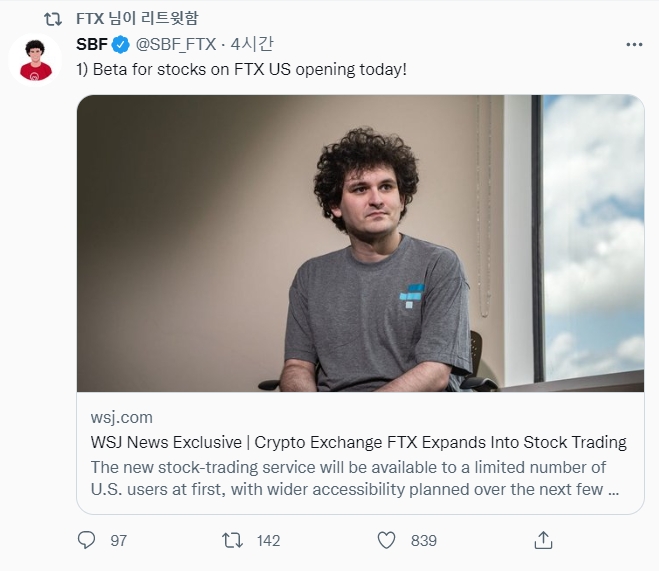Click the 839 likes count
Screen dimensions: 659x571
424,540
